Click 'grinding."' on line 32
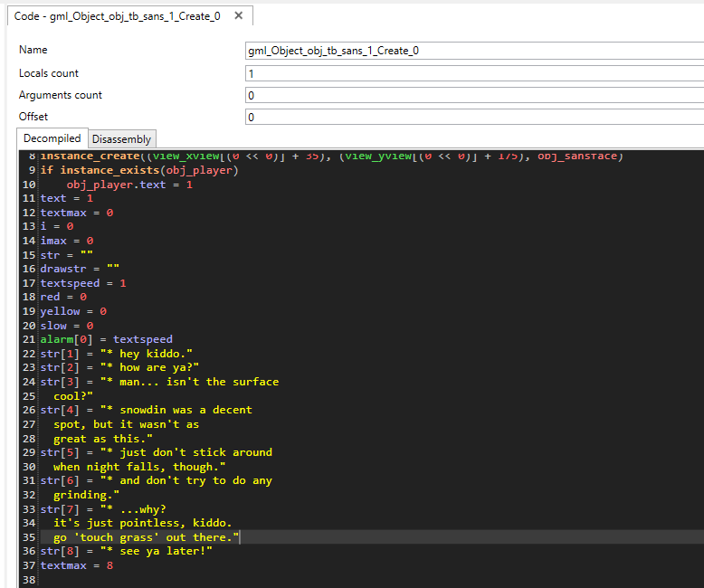Viewport: 704px width, 588px height. [86, 495]
